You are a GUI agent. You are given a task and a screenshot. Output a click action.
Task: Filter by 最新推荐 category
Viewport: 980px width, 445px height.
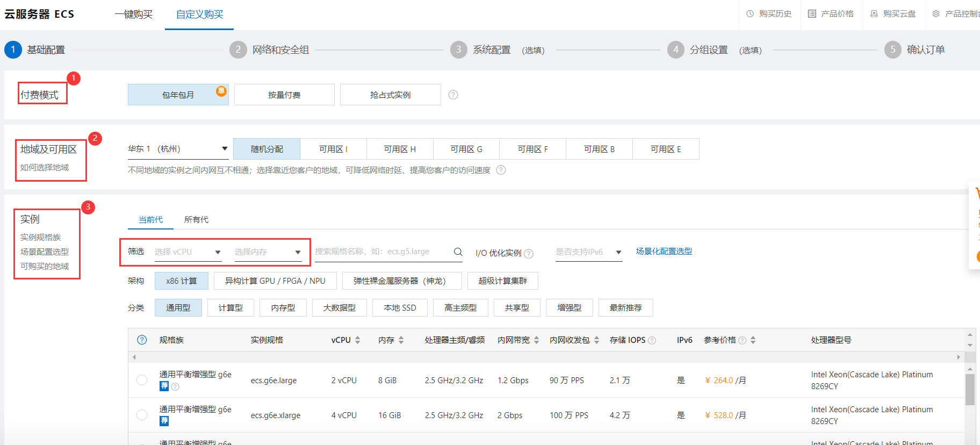coord(626,307)
